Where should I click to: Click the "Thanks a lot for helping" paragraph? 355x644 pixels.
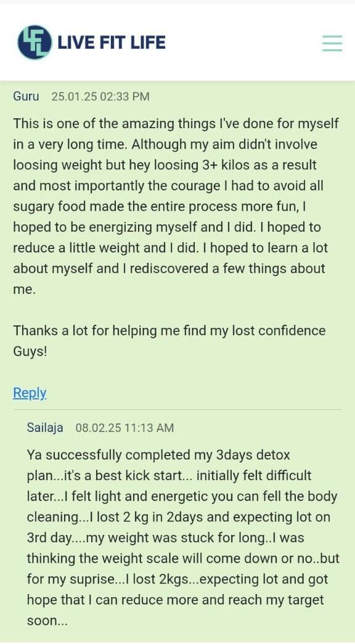[x=169, y=341]
